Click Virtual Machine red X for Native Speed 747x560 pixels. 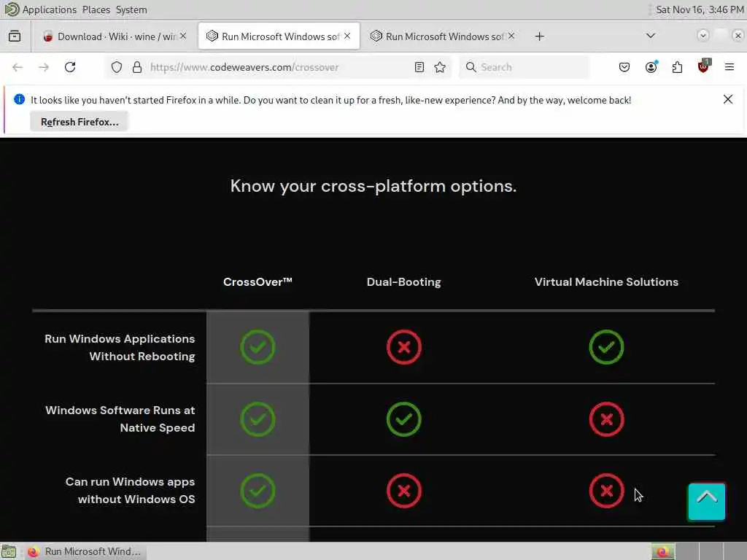point(606,419)
